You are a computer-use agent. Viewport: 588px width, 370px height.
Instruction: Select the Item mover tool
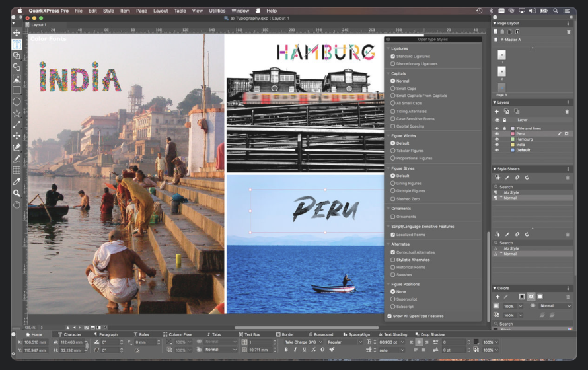tap(17, 33)
